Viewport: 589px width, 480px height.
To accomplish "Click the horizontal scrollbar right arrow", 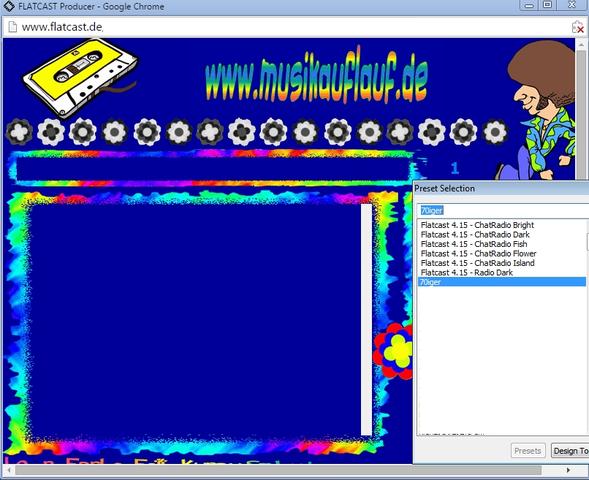I will coord(568,470).
